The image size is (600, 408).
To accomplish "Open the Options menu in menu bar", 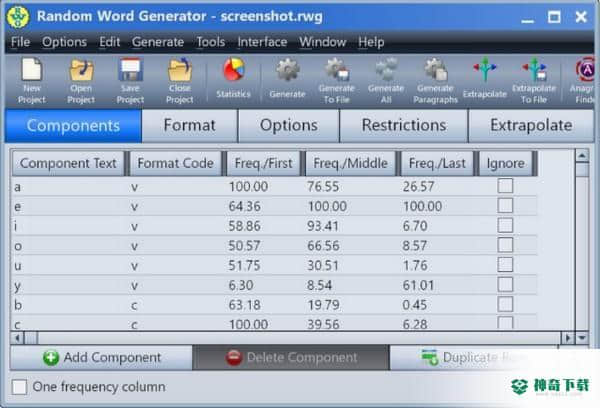I will 64,42.
